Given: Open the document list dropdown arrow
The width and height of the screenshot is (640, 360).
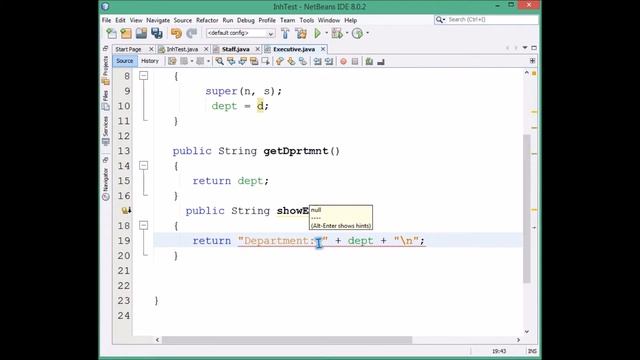Looking at the screenshot, I should pos(525,48).
